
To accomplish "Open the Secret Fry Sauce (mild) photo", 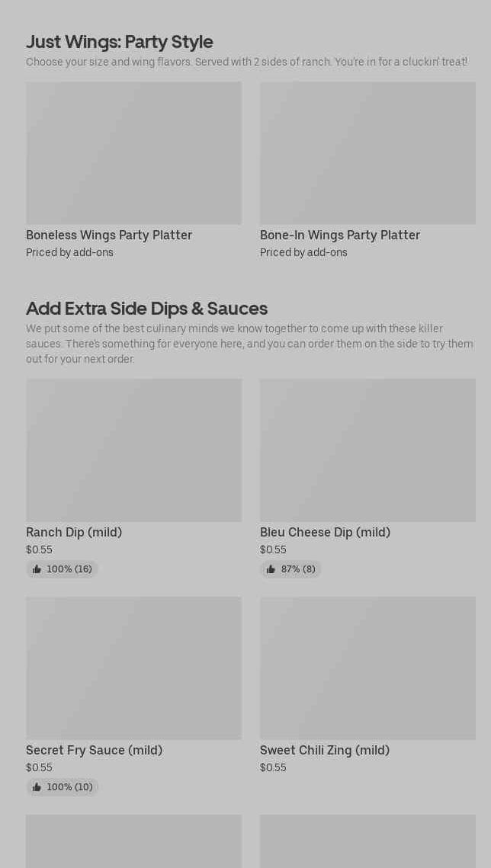I will pos(133,668).
